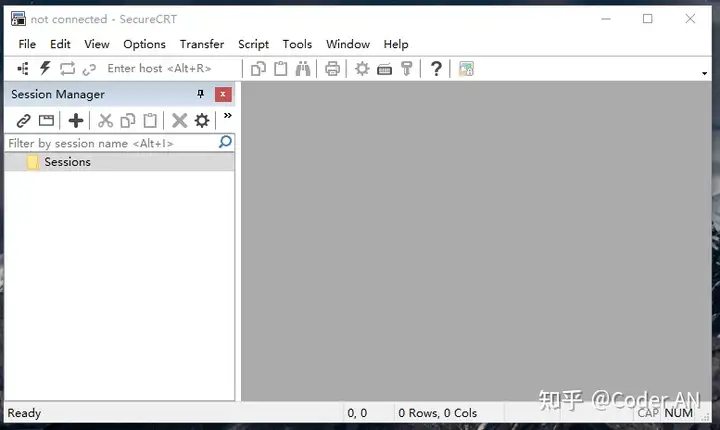Open the Window menu
The height and width of the screenshot is (430, 720).
348,44
